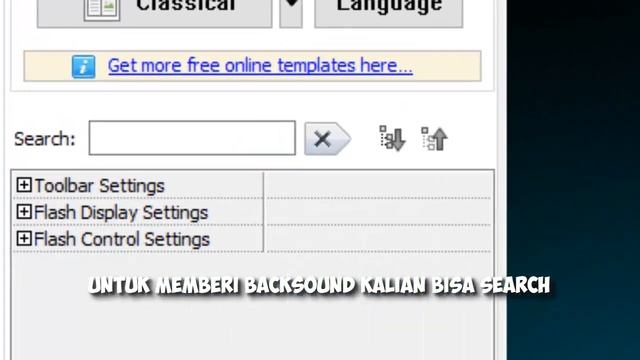Select the 'Toolbar Settings' row text
The width and height of the screenshot is (640, 360).
click(x=99, y=186)
